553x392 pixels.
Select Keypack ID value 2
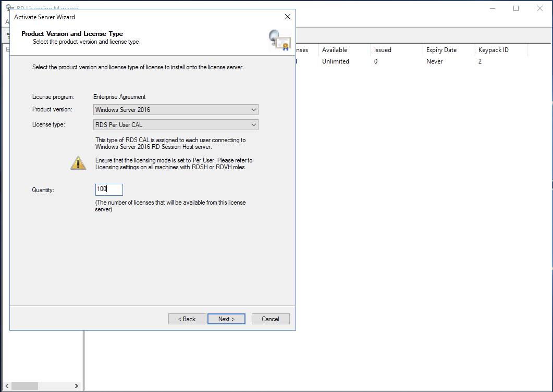tap(480, 61)
